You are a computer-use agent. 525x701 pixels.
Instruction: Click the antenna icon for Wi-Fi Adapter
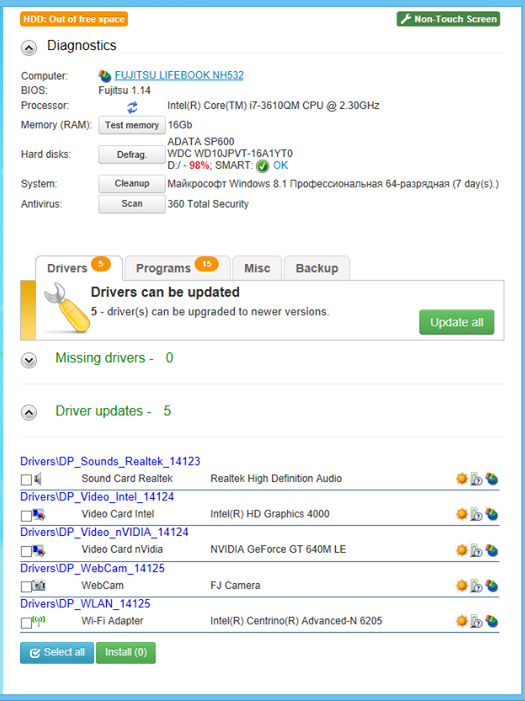39,621
